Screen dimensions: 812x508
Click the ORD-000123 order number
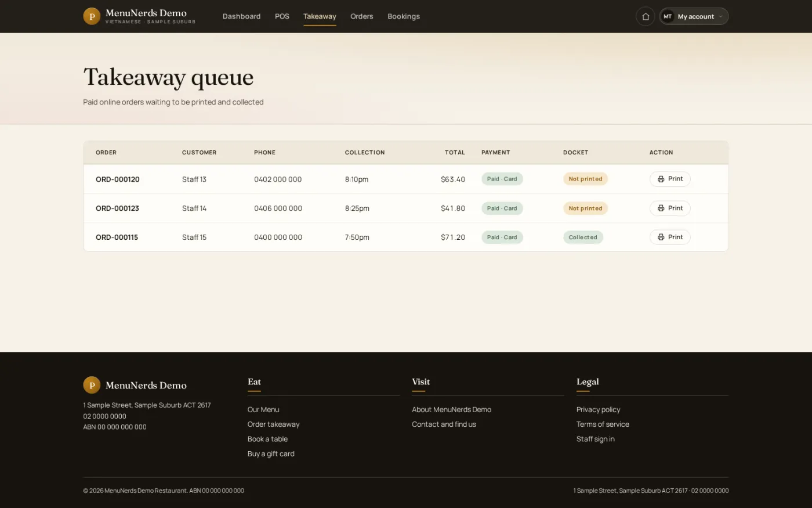(x=117, y=208)
